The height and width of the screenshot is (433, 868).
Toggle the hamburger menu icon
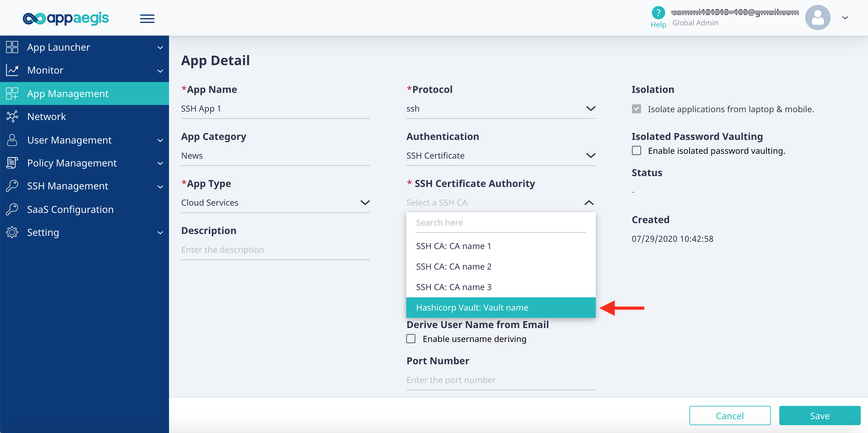click(x=147, y=18)
